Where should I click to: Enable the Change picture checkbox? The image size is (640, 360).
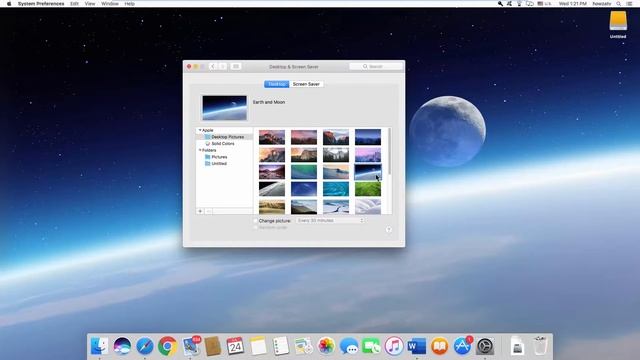(256, 221)
